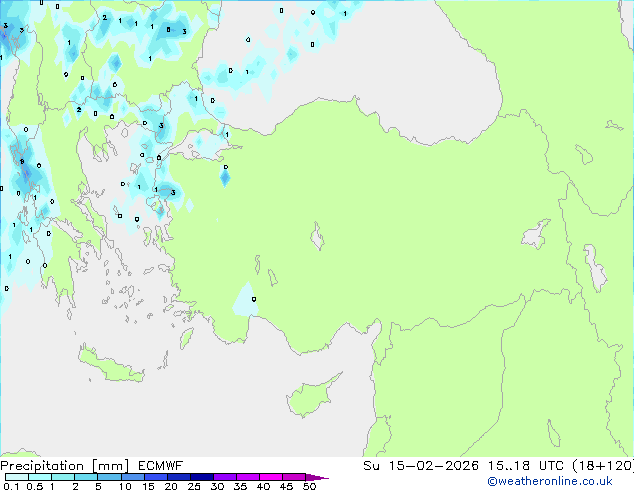Click the legend value label 50

point(310,487)
